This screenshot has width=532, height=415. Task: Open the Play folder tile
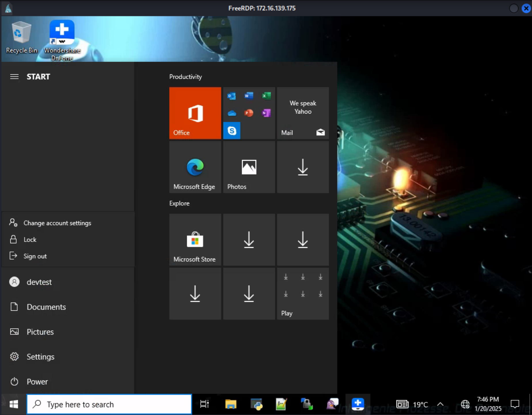tap(303, 294)
